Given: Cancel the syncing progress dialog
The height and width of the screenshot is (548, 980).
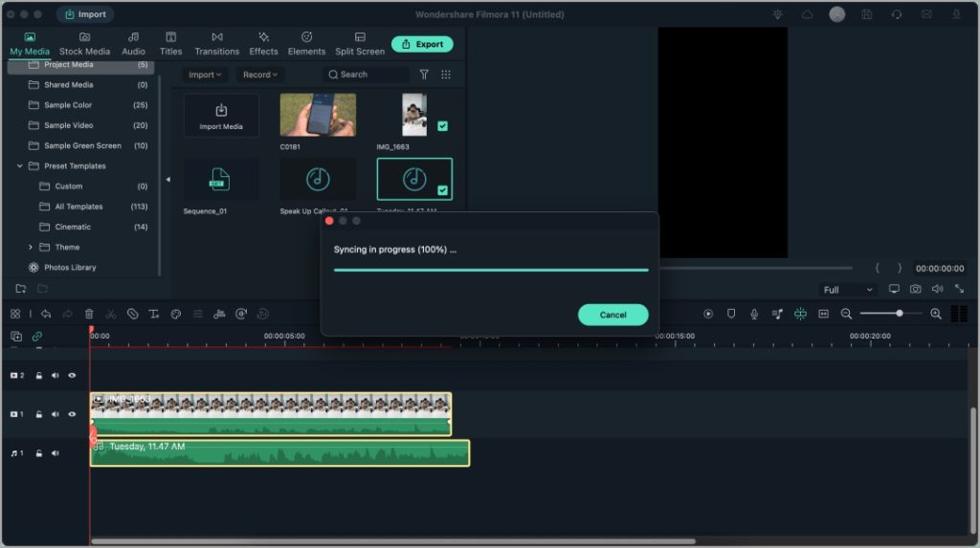Looking at the screenshot, I should [x=612, y=315].
